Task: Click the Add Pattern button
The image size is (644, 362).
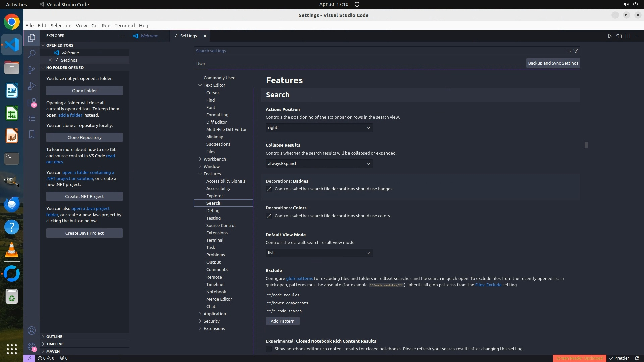Action: coord(282,321)
